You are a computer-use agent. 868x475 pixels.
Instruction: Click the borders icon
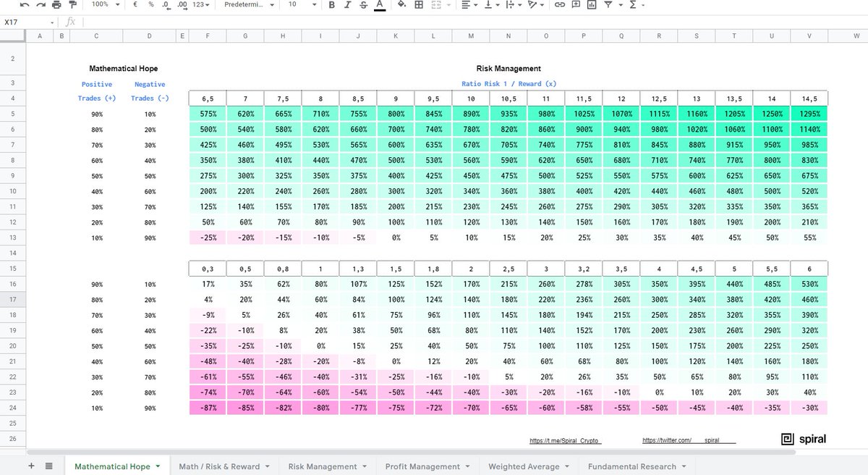pos(420,4)
